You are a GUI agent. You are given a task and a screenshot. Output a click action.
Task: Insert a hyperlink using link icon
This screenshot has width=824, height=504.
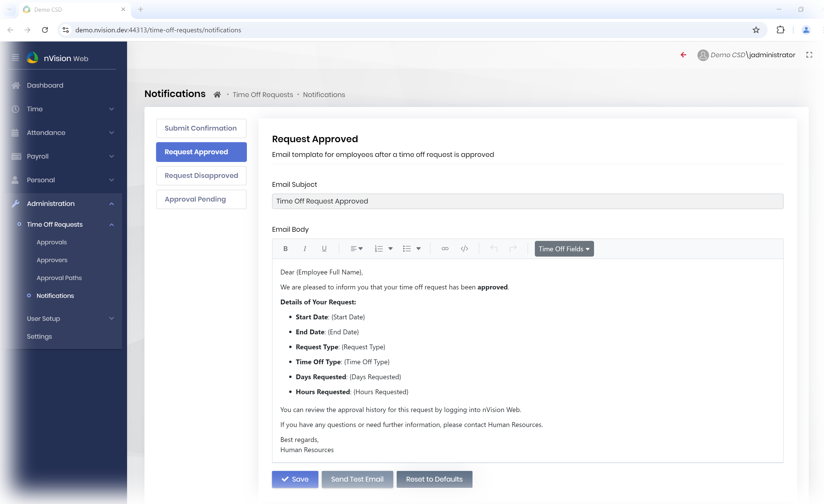point(445,249)
